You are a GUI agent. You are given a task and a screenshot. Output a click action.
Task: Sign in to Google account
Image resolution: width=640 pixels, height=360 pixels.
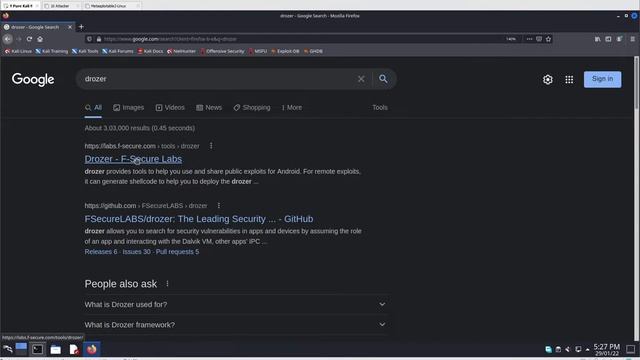coord(602,79)
